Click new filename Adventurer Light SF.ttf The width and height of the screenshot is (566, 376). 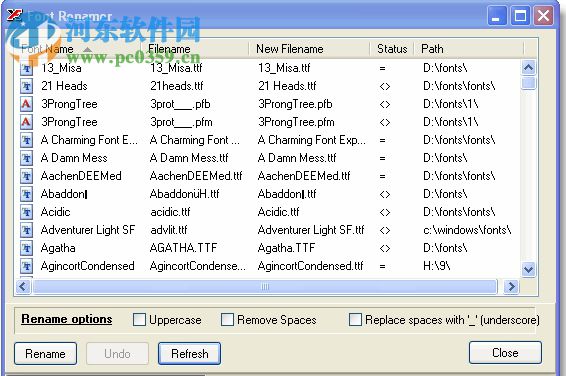(x=311, y=230)
